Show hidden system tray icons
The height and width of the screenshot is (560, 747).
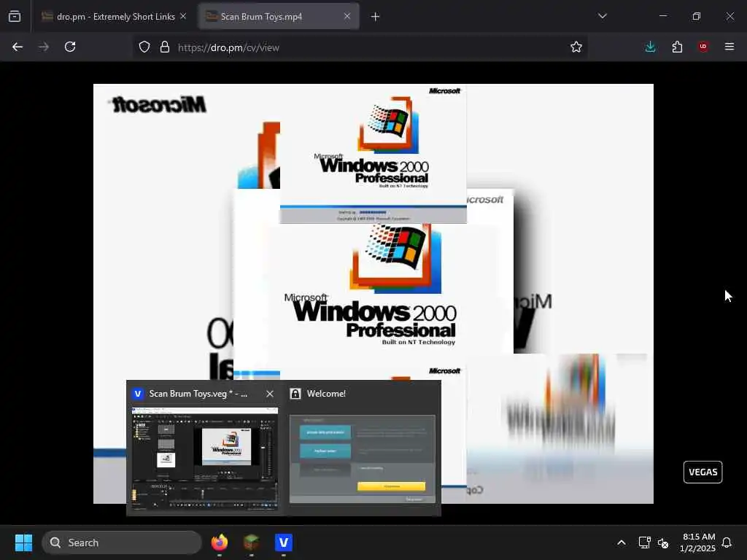click(622, 542)
